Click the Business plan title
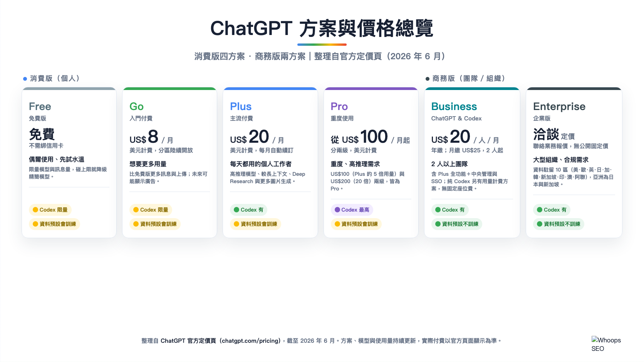Viewport: 644px width, 362px height. (454, 107)
